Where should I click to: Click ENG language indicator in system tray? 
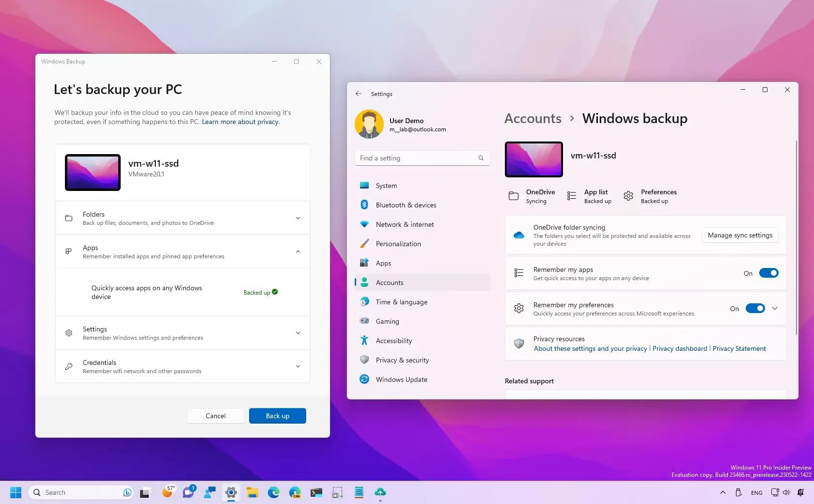pyautogui.click(x=756, y=493)
